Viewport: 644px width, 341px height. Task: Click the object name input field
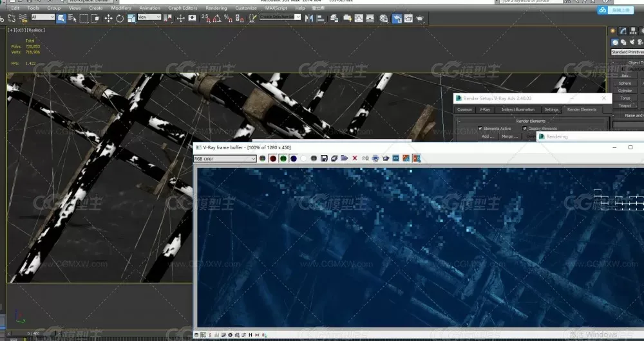[x=628, y=124]
